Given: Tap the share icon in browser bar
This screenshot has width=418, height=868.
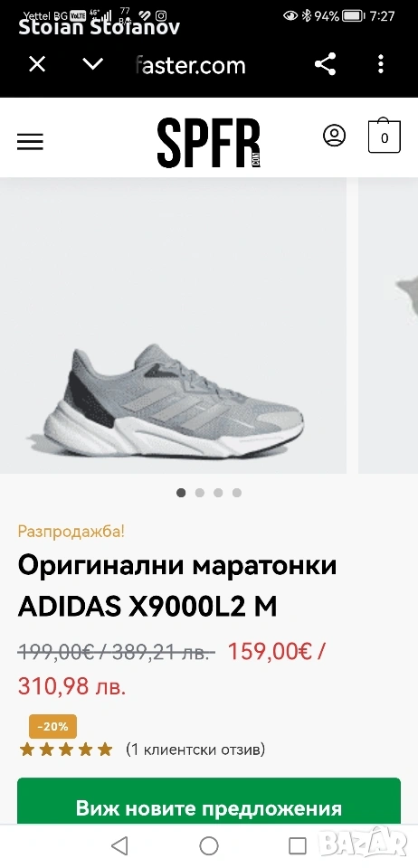Looking at the screenshot, I should click(x=325, y=64).
